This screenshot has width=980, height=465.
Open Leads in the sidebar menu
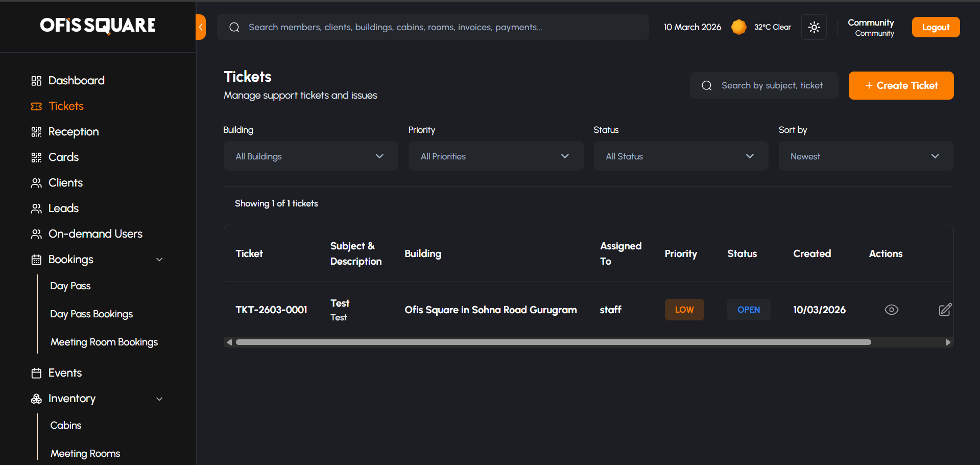click(x=63, y=208)
